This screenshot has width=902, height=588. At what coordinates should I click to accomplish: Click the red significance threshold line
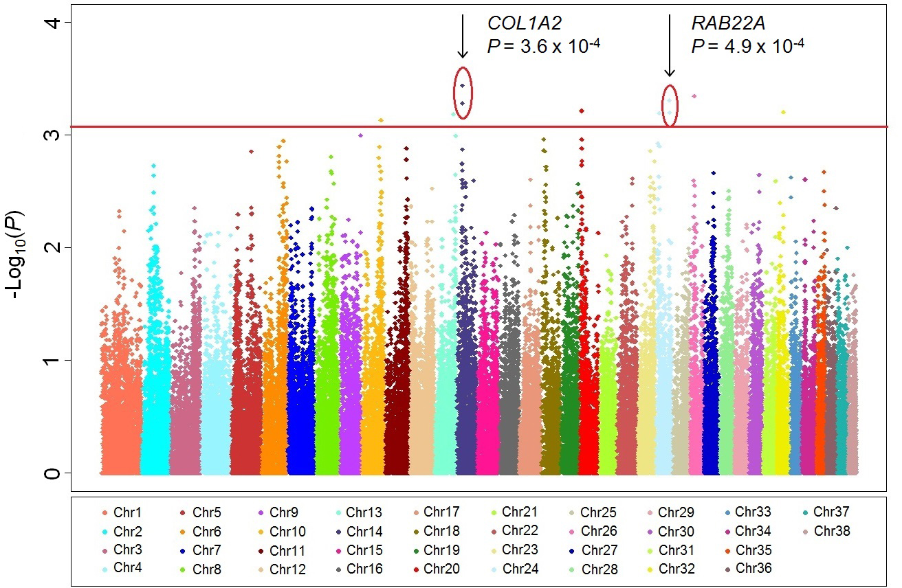[x=275, y=126]
